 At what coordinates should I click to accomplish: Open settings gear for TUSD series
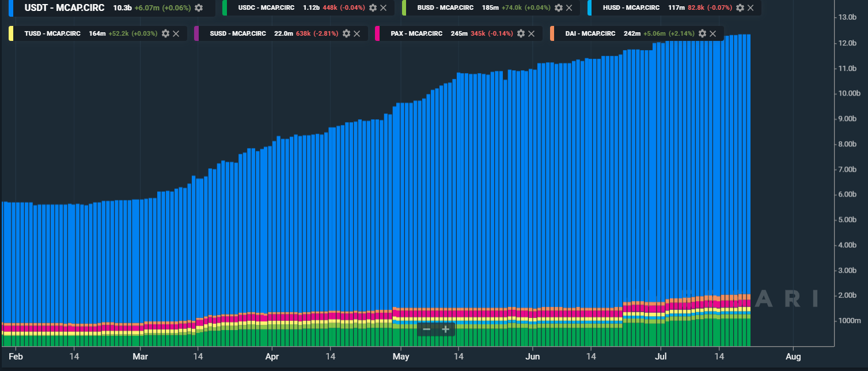(165, 33)
